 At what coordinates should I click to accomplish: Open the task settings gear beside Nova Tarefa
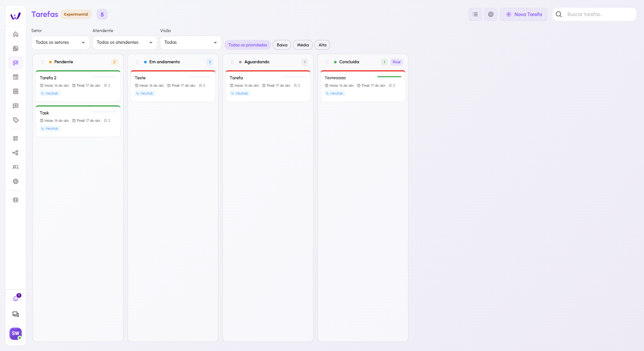point(490,14)
